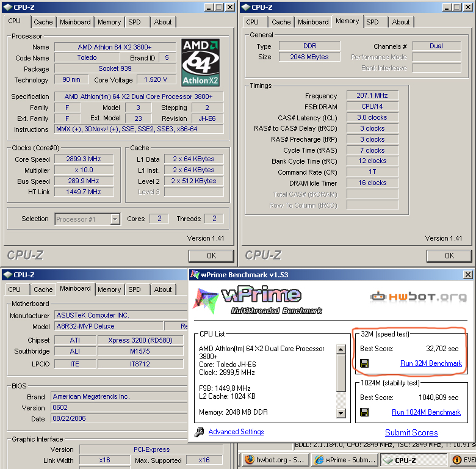This screenshot has height=469, width=476.
Task: Click the Memory Size 2048 MBytes value
Action: click(x=309, y=57)
